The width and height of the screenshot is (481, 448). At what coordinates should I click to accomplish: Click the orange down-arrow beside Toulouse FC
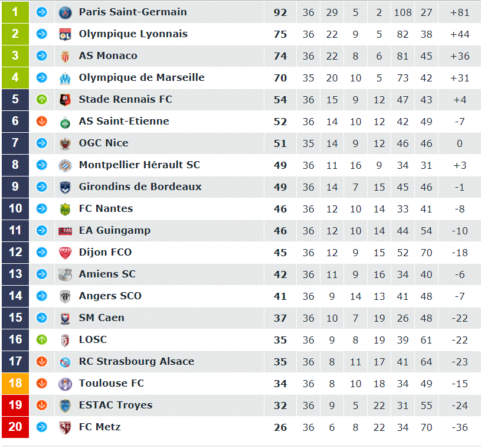coord(42,383)
